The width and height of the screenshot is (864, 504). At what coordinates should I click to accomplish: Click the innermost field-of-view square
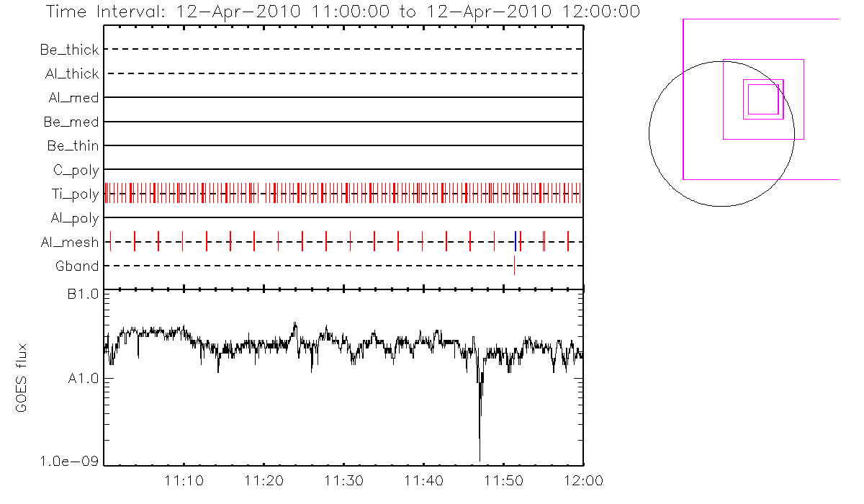tap(763, 99)
